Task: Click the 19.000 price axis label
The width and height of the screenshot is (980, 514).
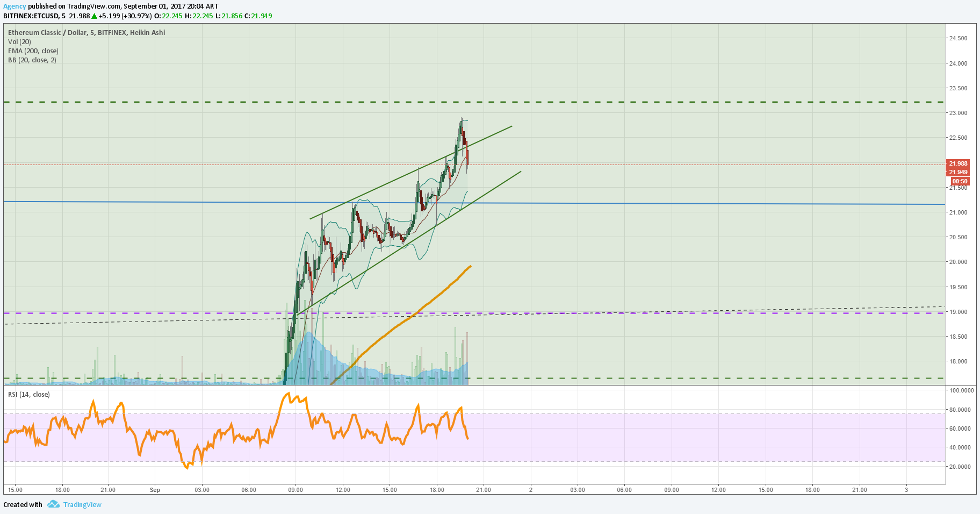Action: 958,312
